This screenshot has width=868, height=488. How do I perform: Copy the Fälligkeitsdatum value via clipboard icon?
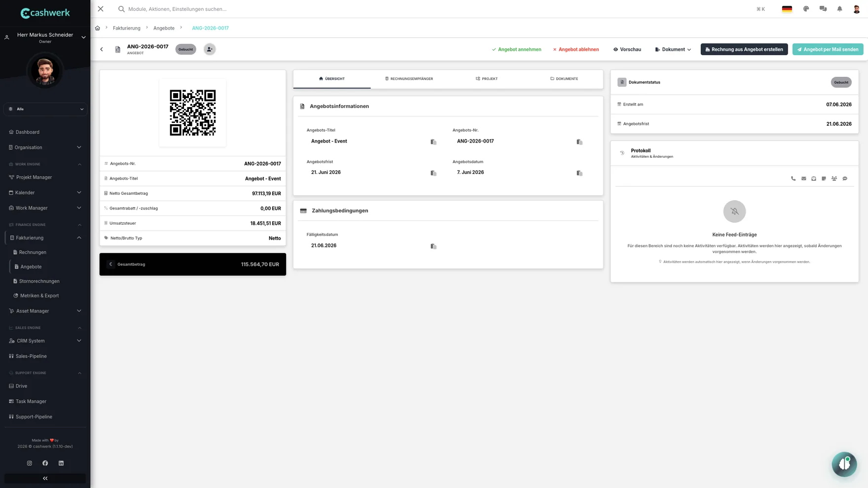tap(434, 246)
